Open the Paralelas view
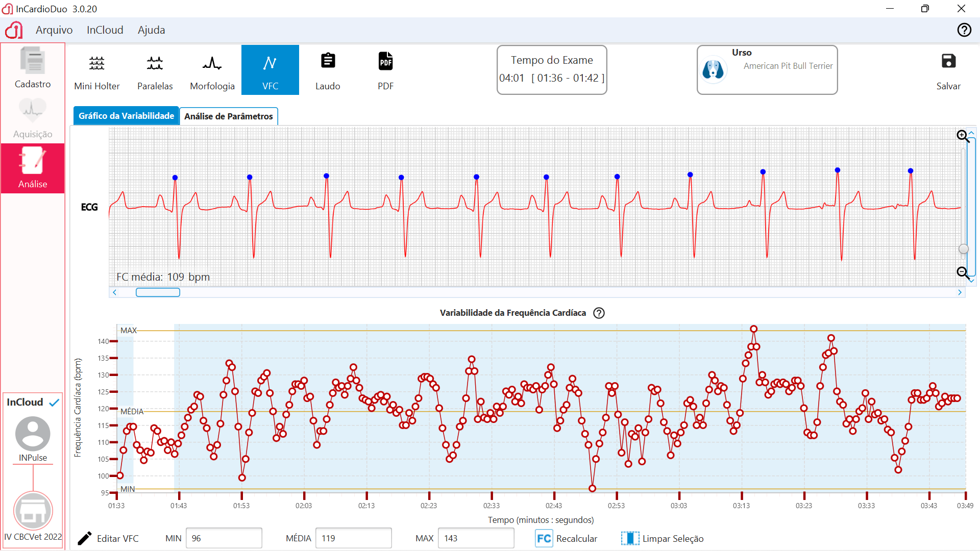 click(155, 70)
